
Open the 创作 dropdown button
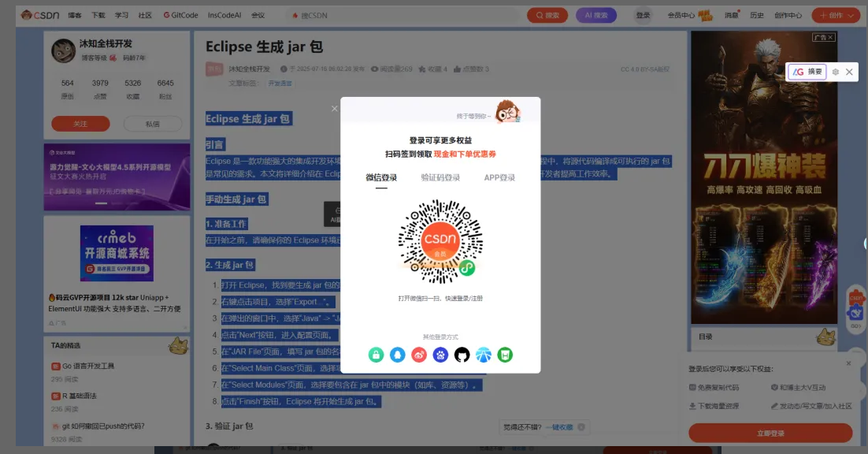pos(836,16)
